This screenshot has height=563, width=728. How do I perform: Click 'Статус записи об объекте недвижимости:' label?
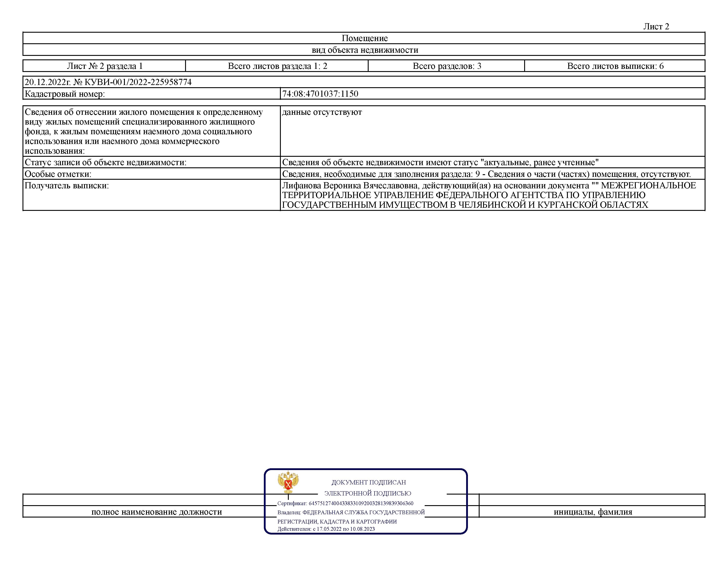coord(106,162)
